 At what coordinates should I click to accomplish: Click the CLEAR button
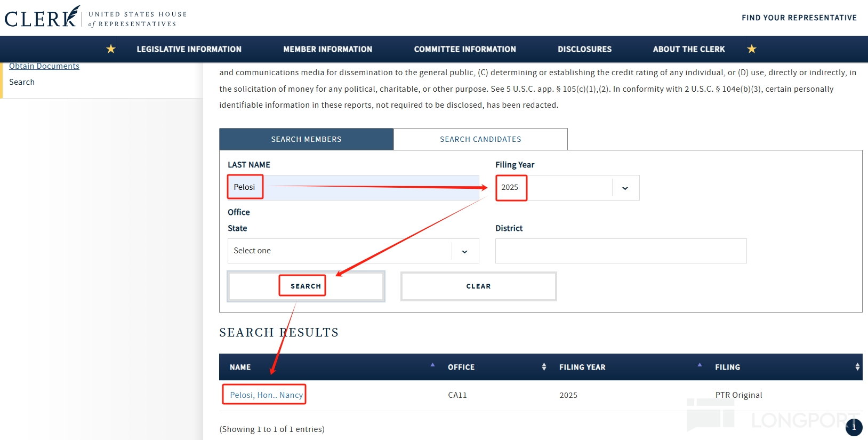479,286
